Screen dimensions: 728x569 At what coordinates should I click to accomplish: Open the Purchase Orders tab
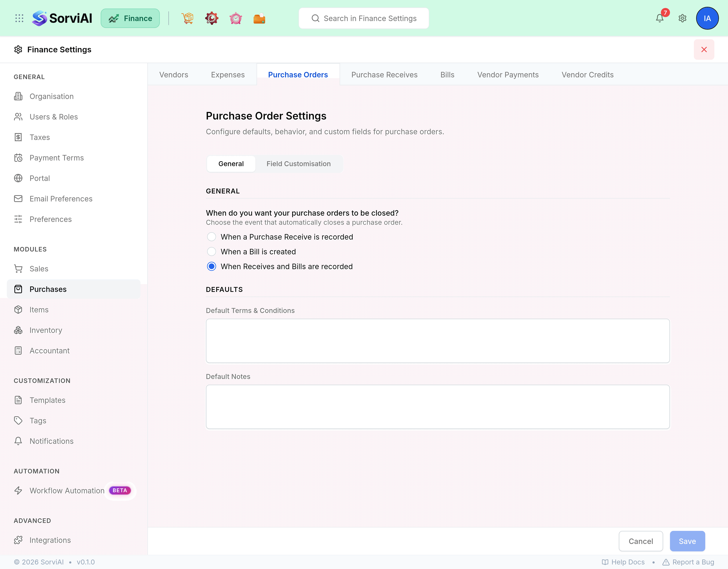click(x=298, y=75)
